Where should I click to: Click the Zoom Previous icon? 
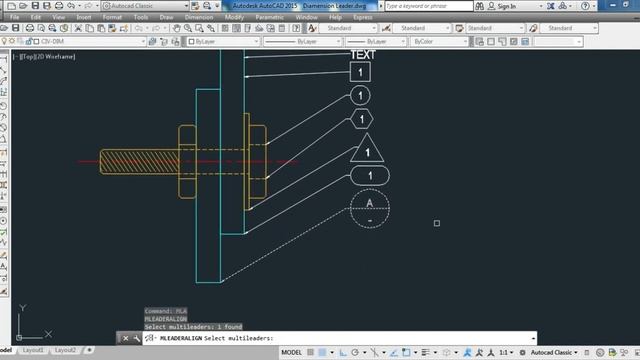tap(211, 28)
